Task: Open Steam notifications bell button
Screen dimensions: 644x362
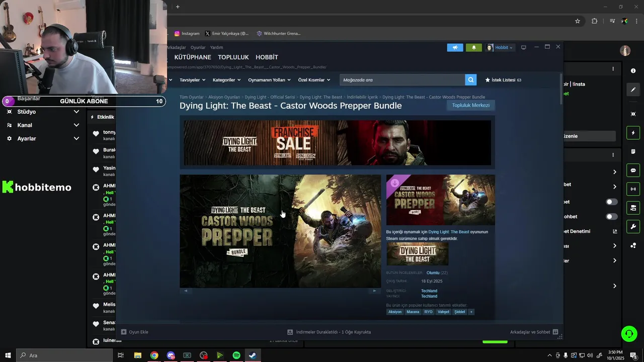Action: point(473,48)
